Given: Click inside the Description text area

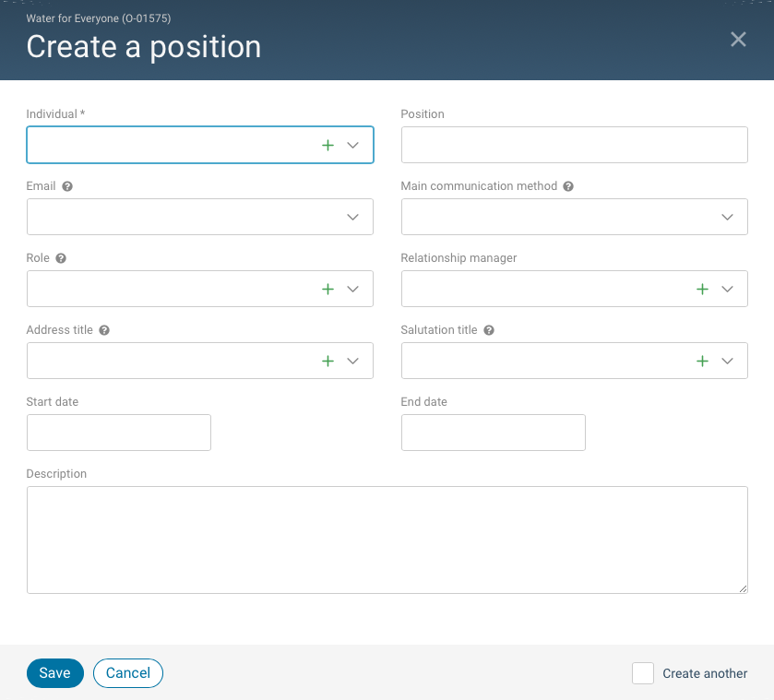Looking at the screenshot, I should coord(387,540).
